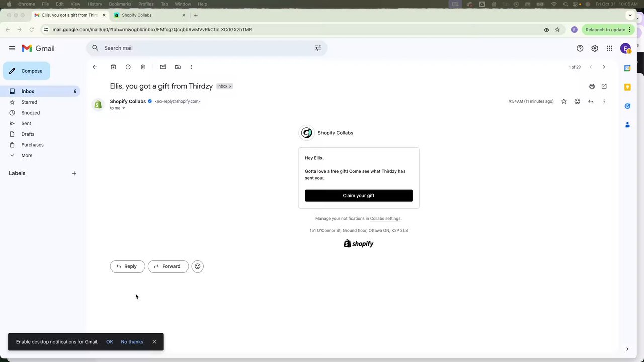Open Gmail support help icon

(x=580, y=48)
